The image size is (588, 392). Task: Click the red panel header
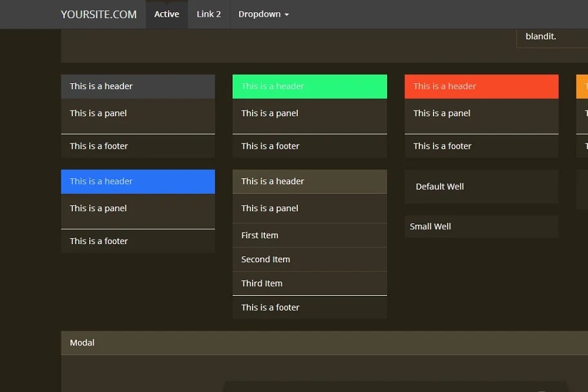point(481,87)
